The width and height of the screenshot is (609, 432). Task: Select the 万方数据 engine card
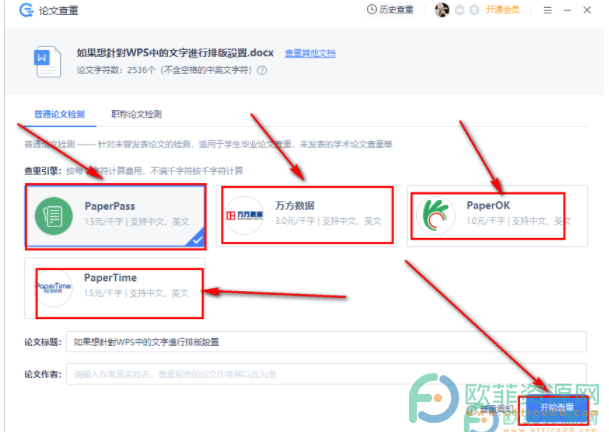[x=306, y=216]
